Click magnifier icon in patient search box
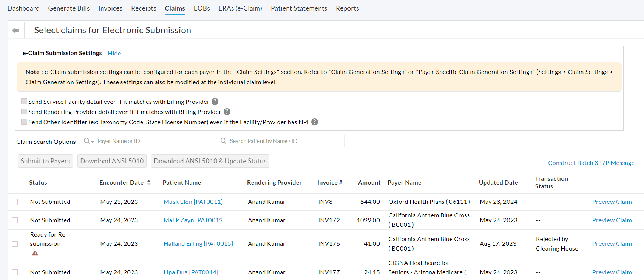 coord(224,141)
